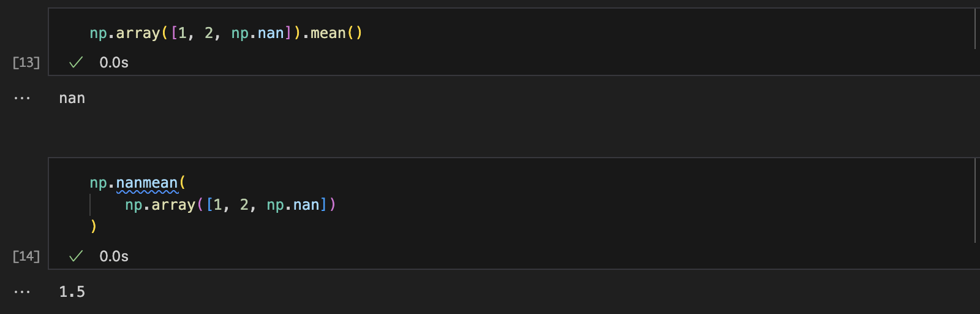This screenshot has height=314, width=980.
Task: Click the right-edge focus bar of cell 14
Action: [x=974, y=201]
